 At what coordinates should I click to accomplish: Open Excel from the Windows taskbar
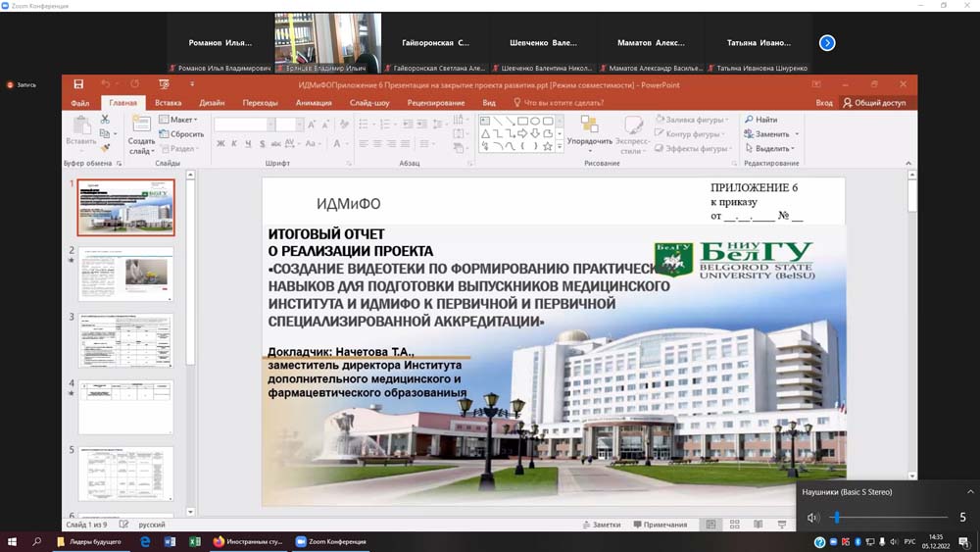tap(194, 541)
